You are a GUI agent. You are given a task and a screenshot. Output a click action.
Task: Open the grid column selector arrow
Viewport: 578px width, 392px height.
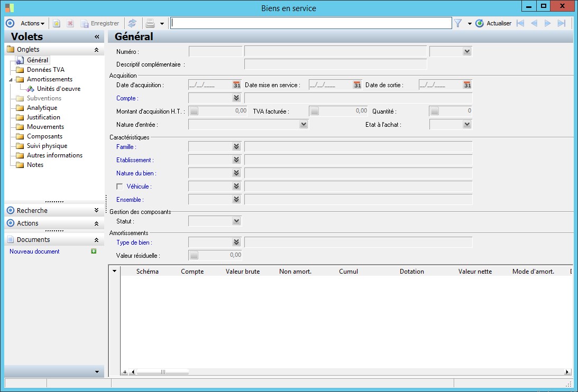point(115,271)
